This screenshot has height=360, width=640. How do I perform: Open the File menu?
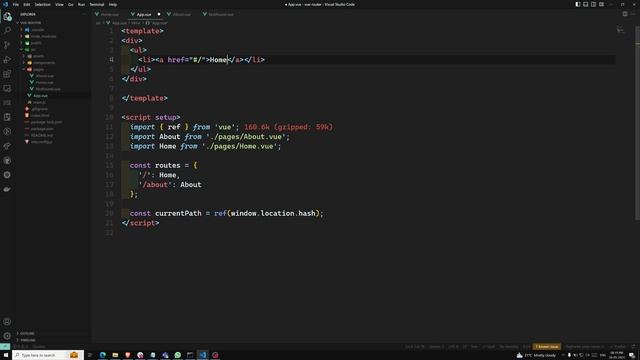16,4
